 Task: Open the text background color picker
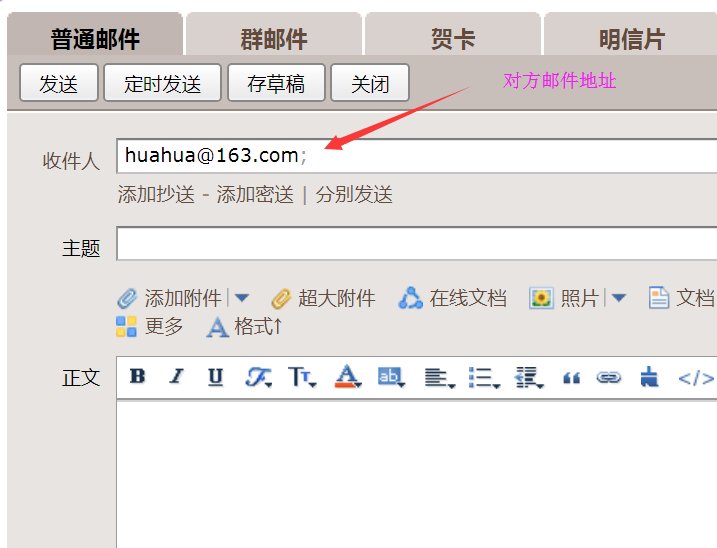[x=391, y=377]
